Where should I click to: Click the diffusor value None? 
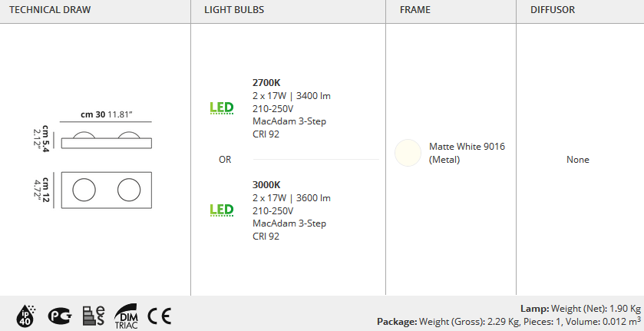tap(578, 160)
